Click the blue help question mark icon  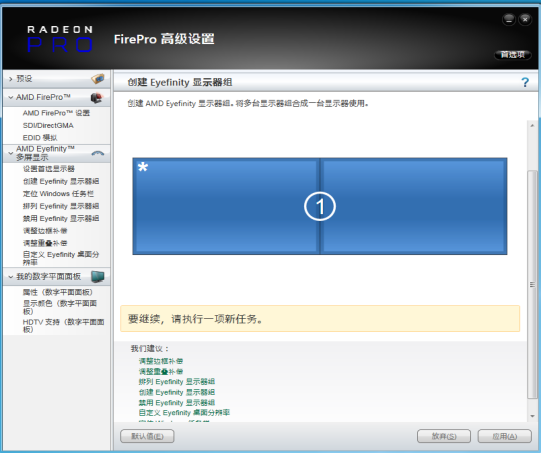click(525, 82)
